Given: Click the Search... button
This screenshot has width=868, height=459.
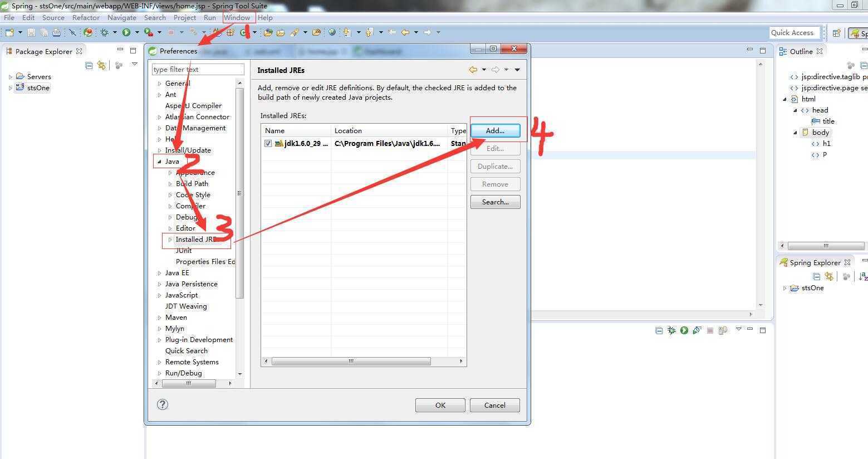Looking at the screenshot, I should click(495, 202).
